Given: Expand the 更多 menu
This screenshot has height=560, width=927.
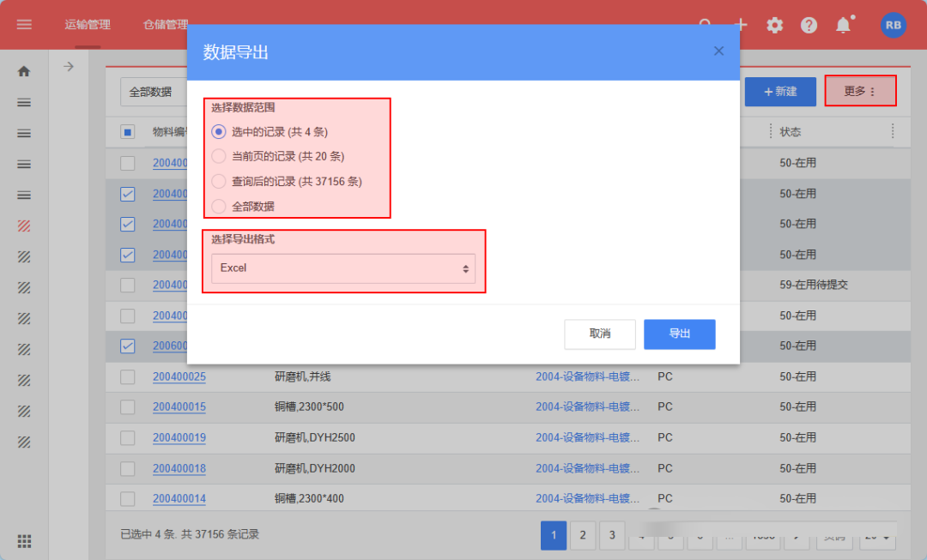Looking at the screenshot, I should coord(860,91).
